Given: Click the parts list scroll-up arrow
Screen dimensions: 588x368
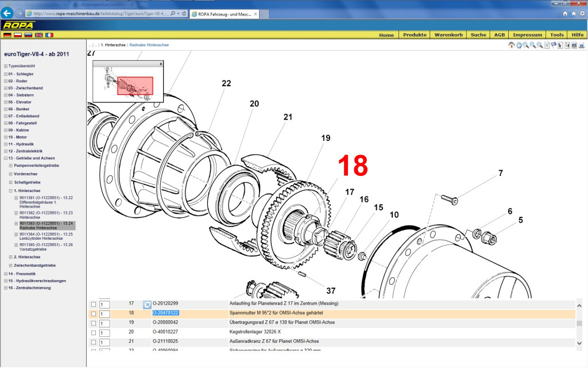Looking at the screenshot, I should pyautogui.click(x=579, y=306).
